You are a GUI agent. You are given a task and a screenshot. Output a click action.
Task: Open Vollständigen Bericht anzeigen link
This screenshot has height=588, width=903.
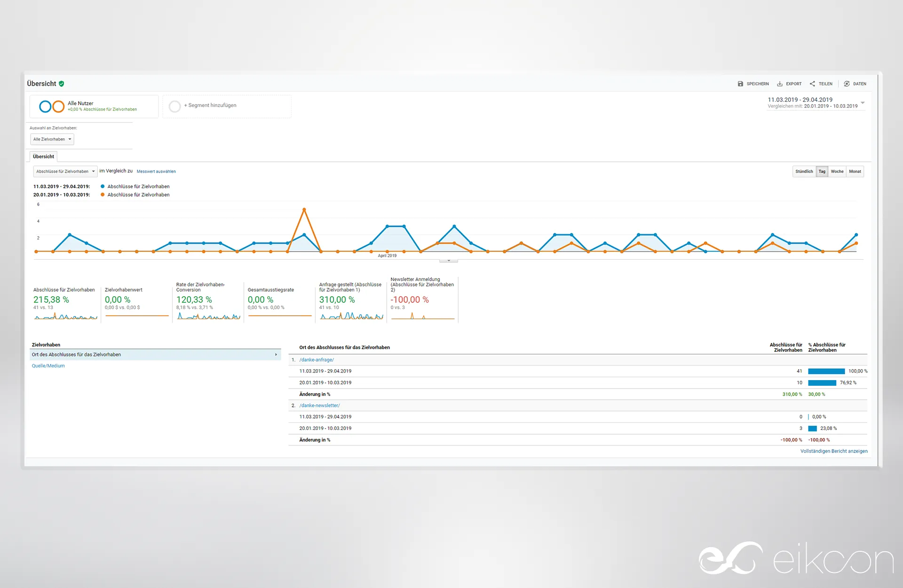[833, 451]
